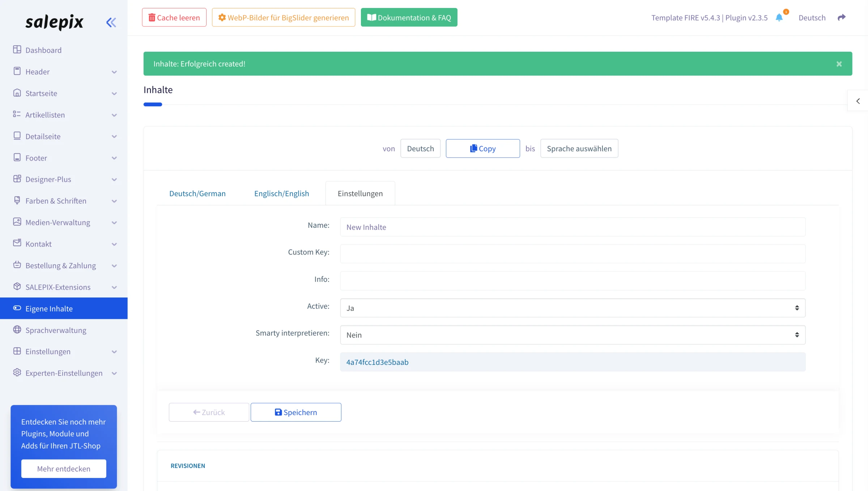This screenshot has width=868, height=491.
Task: Open the source language Deutsch selector
Action: [420, 148]
